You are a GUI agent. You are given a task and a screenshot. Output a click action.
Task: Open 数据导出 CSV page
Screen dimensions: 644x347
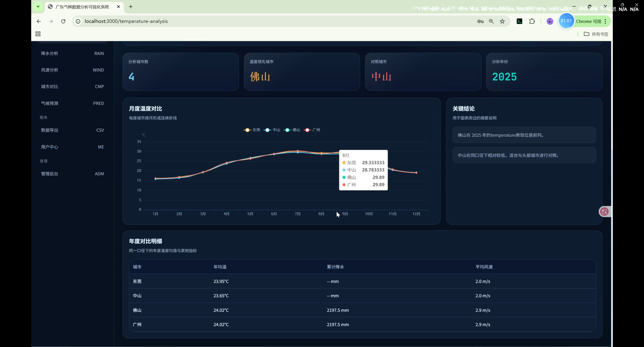point(72,130)
